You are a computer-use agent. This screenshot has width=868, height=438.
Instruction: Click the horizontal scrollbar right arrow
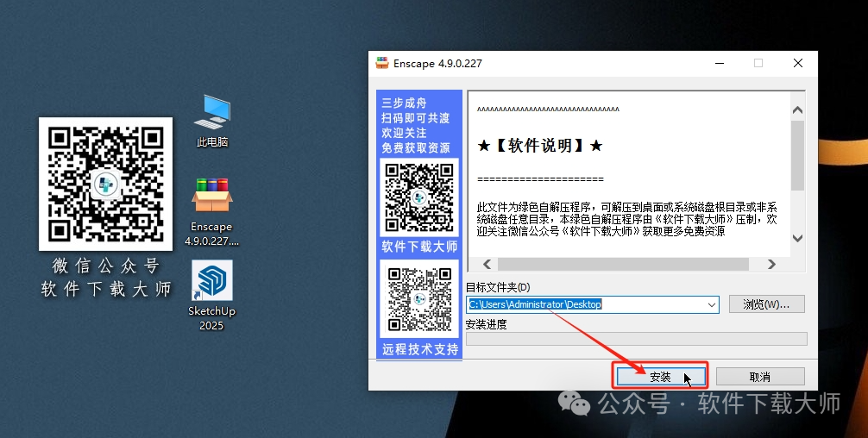click(771, 265)
